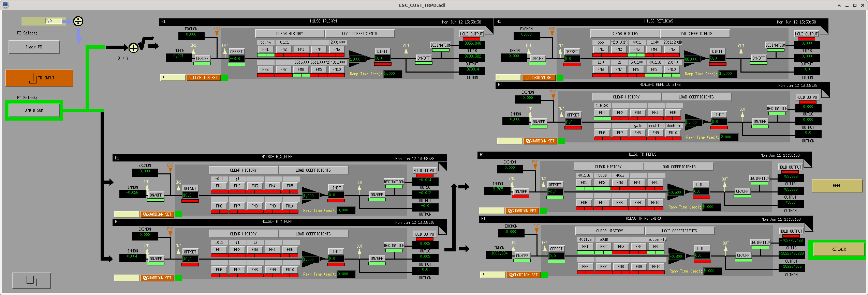Click the divide operator circle symbol
Image resolution: width=868 pixels, height=295 pixels.
(x=78, y=21)
